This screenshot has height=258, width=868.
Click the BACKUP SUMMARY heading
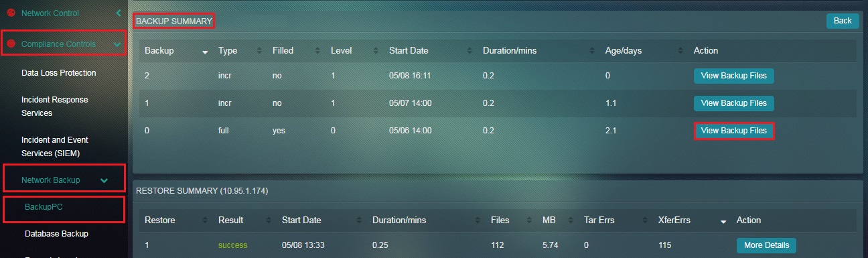click(174, 21)
